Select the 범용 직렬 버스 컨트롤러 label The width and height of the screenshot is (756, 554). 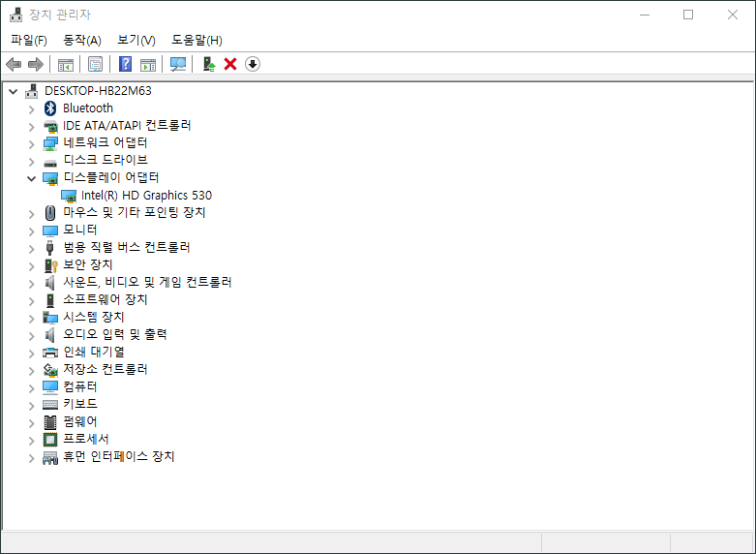coord(126,248)
